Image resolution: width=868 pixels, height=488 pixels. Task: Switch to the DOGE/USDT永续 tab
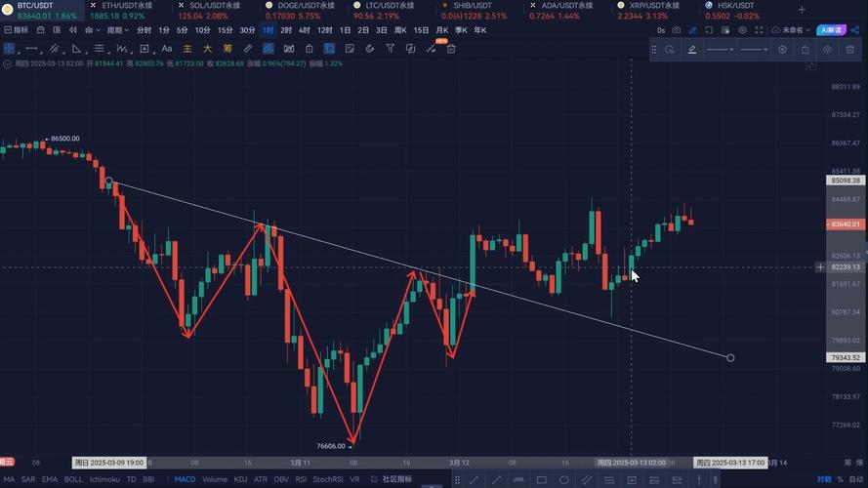point(303,5)
